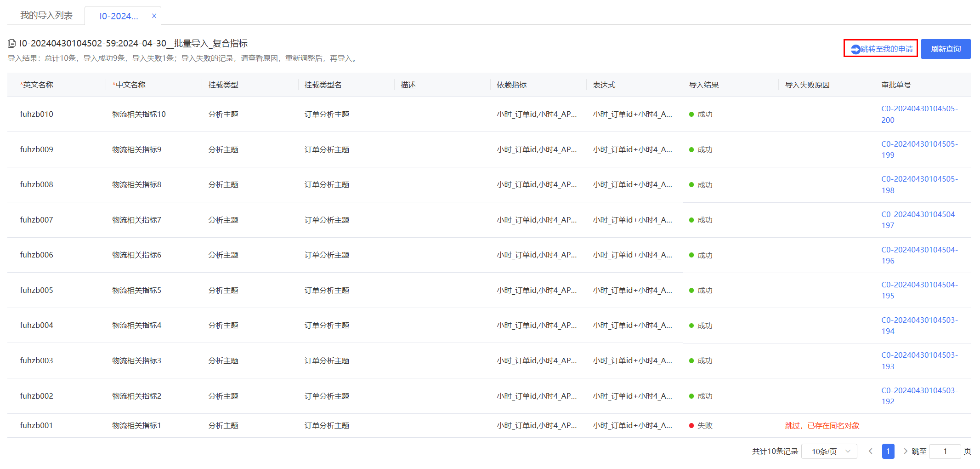Click the 物流相关指标9 cell
This screenshot has width=980, height=469.
click(x=137, y=149)
